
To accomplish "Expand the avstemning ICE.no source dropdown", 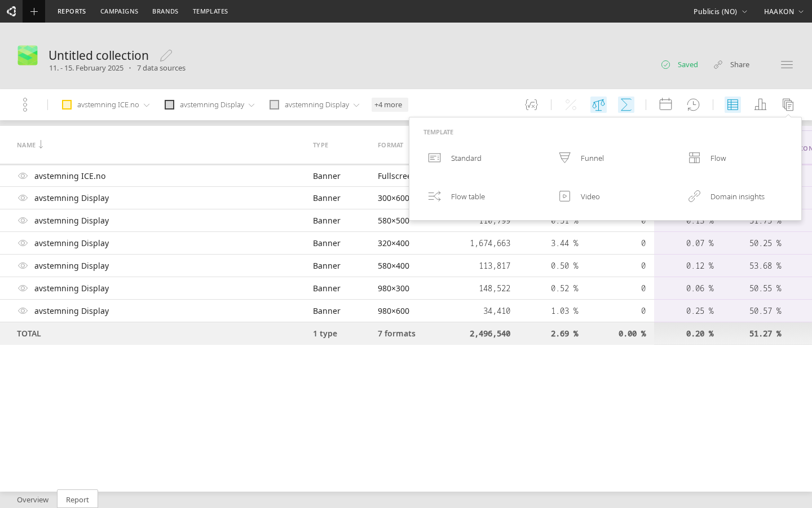I will click(x=147, y=105).
